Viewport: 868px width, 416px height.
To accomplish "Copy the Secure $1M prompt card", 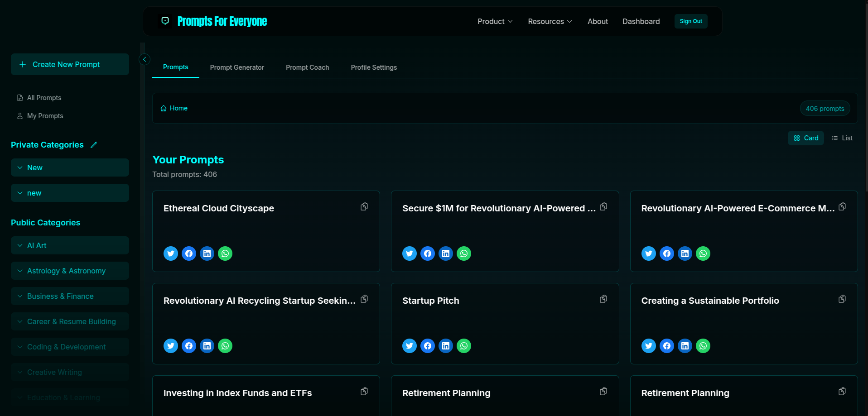I will [x=603, y=207].
